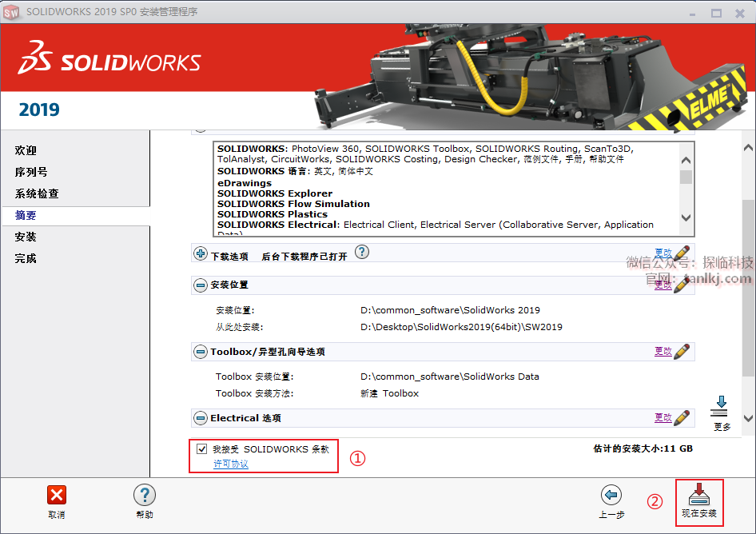Select 序列号 step in sidebar
Screen dimensions: 756x534
coord(31,172)
